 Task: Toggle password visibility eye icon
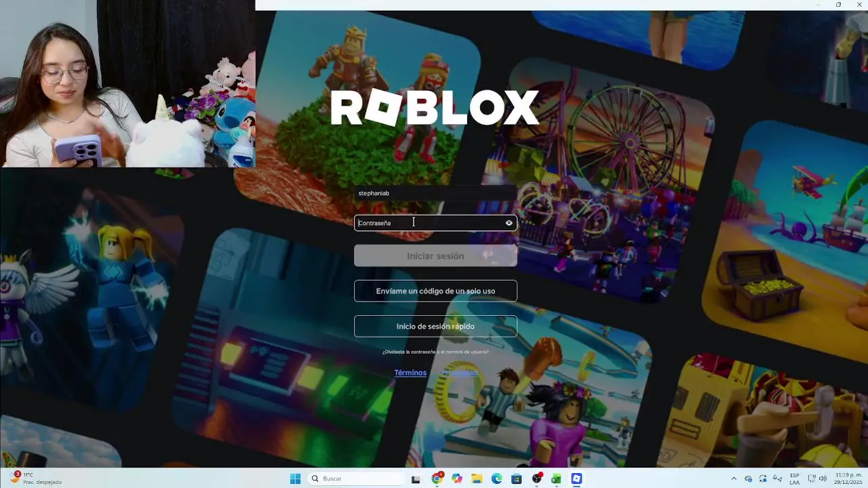509,223
